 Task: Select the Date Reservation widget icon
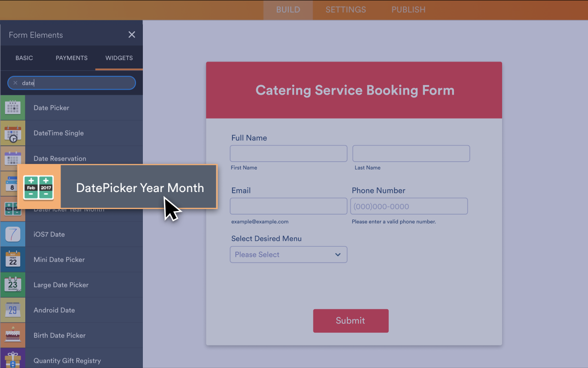pos(13,158)
